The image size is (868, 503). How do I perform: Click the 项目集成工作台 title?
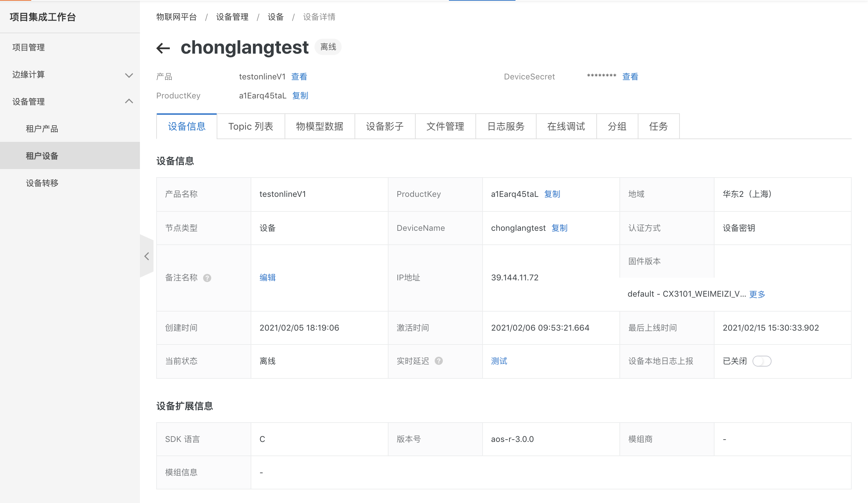point(43,17)
